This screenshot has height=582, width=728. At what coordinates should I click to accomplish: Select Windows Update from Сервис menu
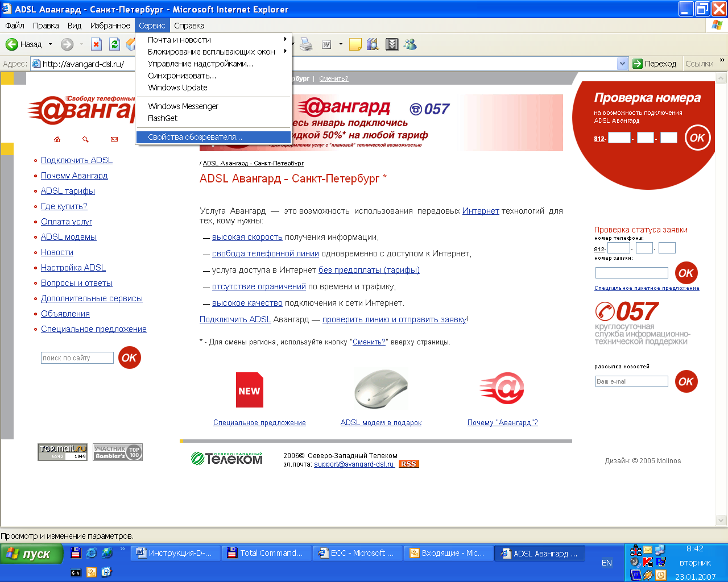pyautogui.click(x=213, y=88)
